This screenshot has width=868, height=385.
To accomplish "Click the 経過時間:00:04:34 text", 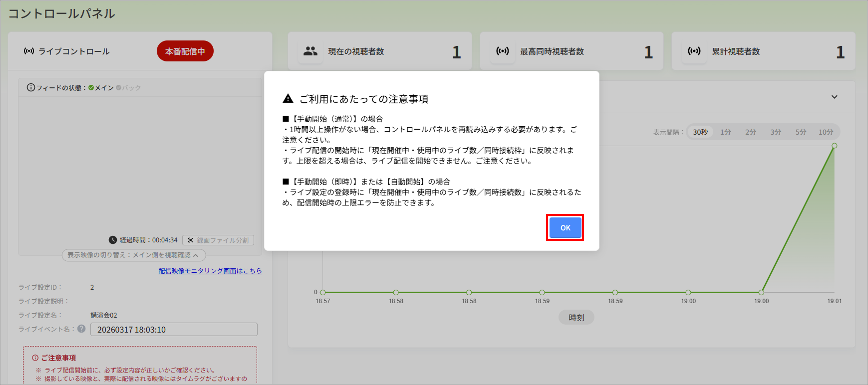I will coord(149,240).
